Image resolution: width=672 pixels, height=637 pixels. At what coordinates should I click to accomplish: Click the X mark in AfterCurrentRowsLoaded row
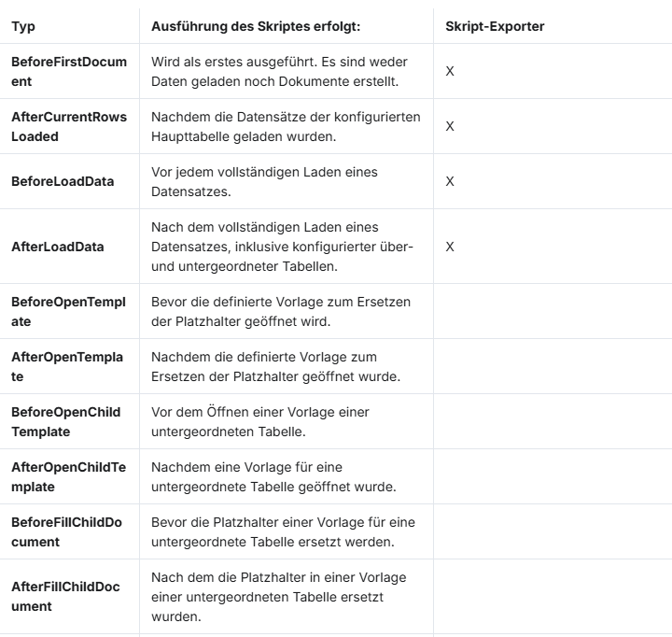pyautogui.click(x=450, y=126)
